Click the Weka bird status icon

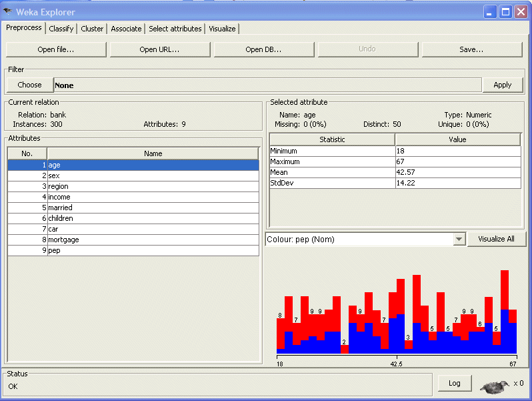493,385
